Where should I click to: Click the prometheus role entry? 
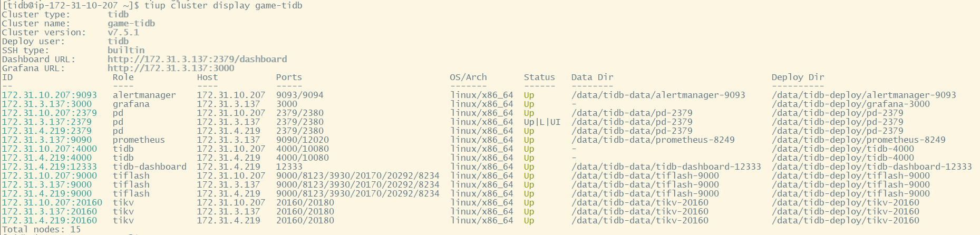(x=139, y=140)
